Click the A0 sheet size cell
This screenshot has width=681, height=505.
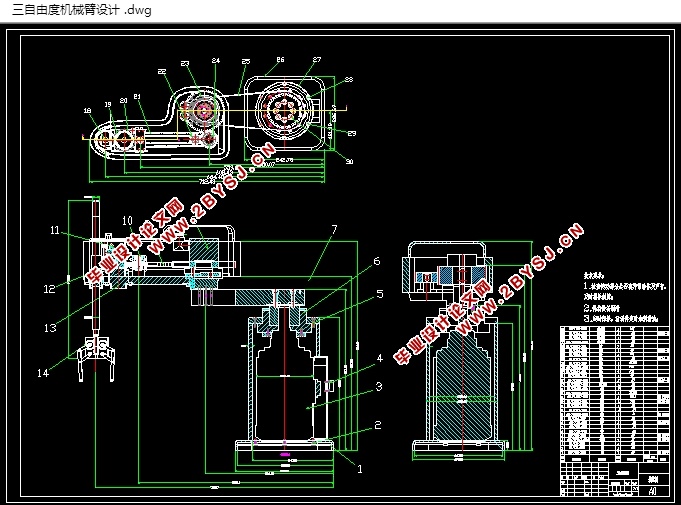652,491
